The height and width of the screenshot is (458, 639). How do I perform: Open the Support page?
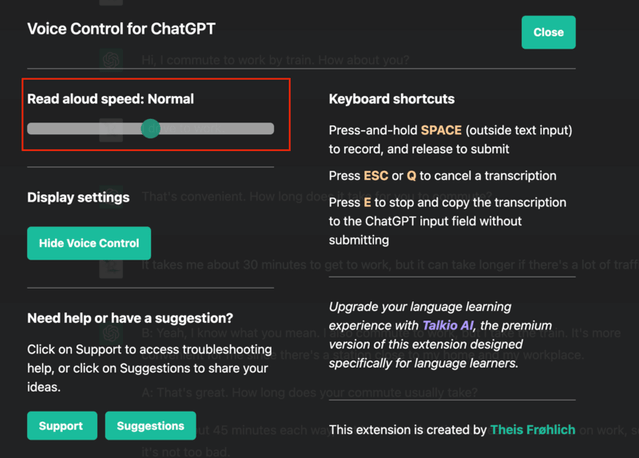click(x=61, y=426)
